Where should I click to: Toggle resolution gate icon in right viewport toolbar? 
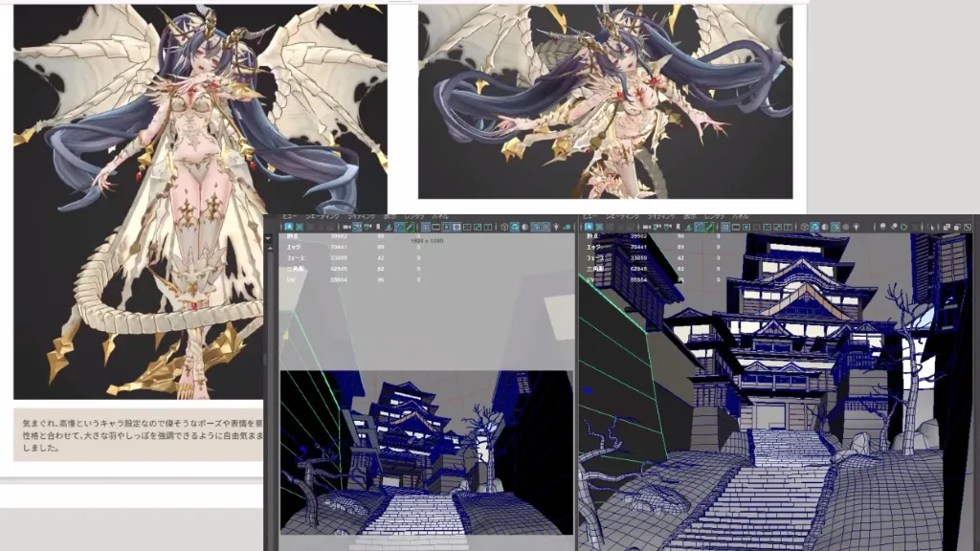click(746, 227)
